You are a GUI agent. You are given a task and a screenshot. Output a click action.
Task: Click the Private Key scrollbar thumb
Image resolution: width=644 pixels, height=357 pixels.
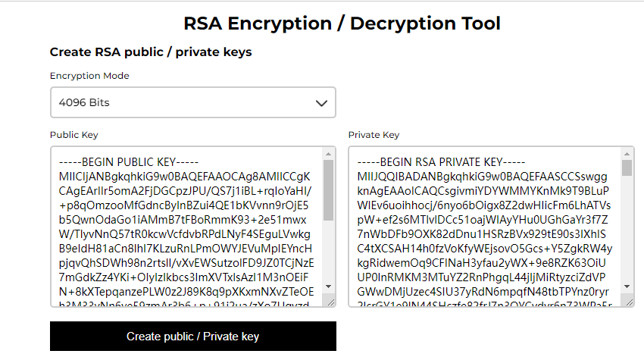(x=627, y=168)
